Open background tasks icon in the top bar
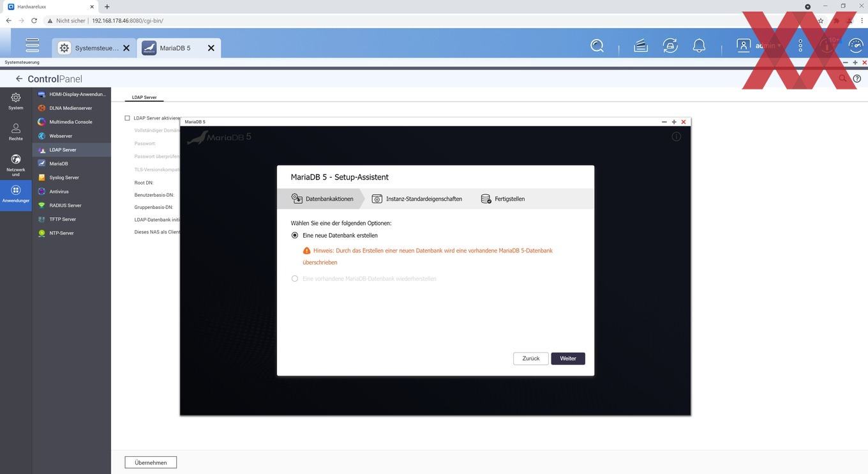The height and width of the screenshot is (474, 868). point(641,46)
